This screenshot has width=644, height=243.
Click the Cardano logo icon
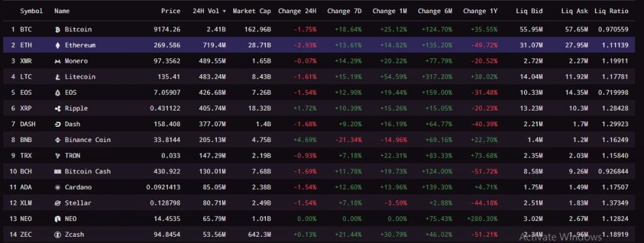[57, 187]
